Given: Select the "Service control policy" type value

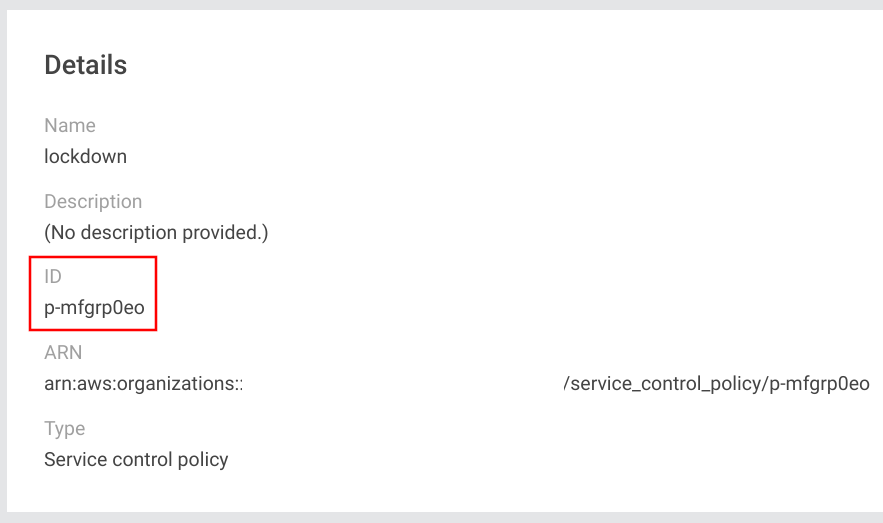Looking at the screenshot, I should pyautogui.click(x=136, y=460).
